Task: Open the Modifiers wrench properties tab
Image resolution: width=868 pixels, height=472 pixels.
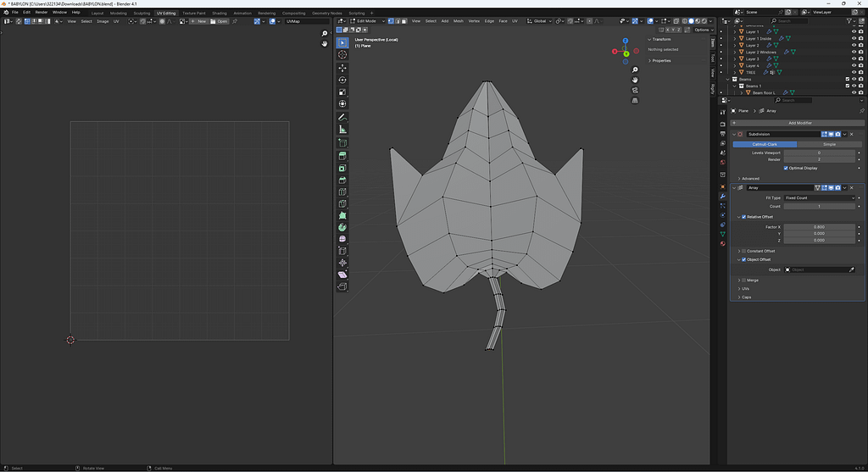Action: pos(722,197)
